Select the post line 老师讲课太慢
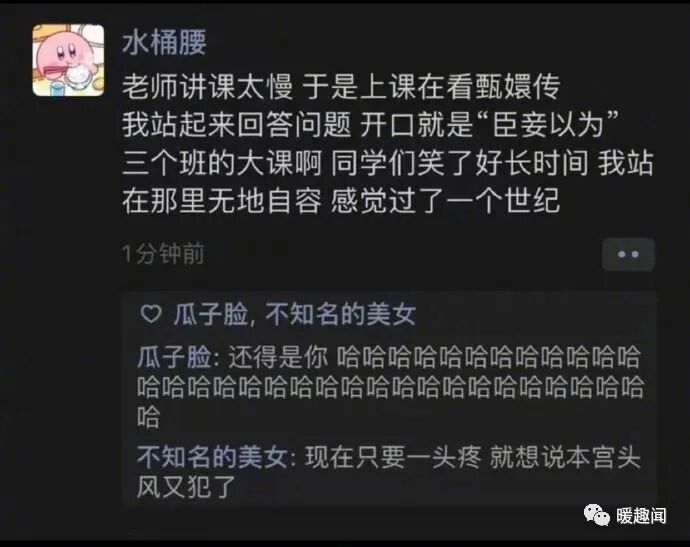 click(207, 86)
